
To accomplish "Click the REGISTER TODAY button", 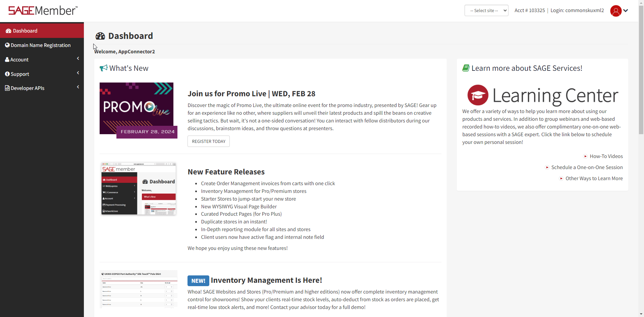I will 208,141.
